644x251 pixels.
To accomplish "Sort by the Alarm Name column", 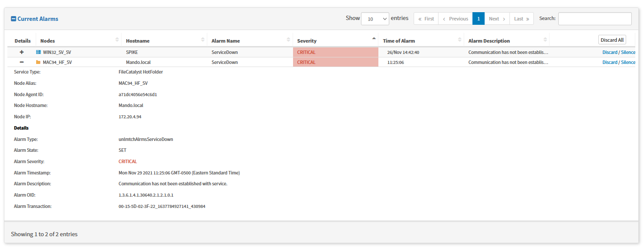I will click(x=250, y=40).
